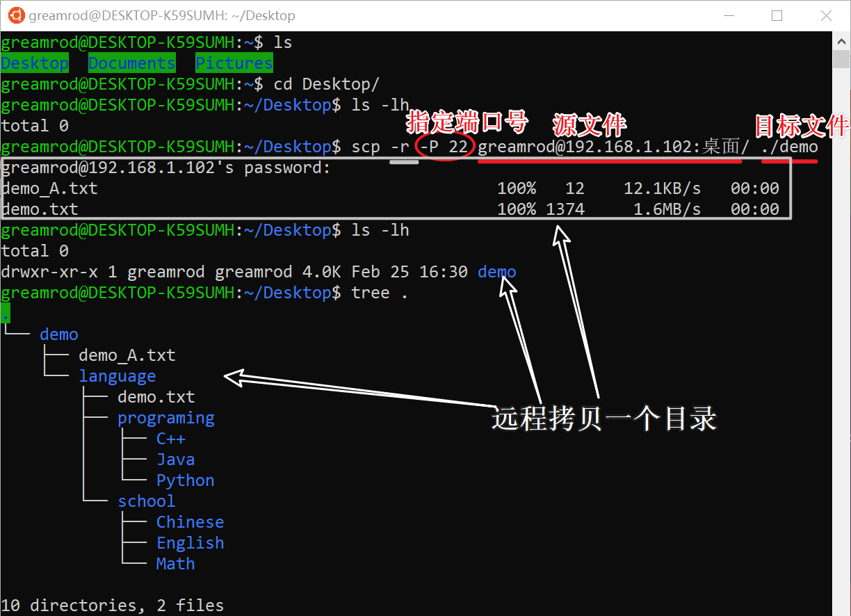Click the highlighted Documents directory name
The image size is (851, 616).
coord(132,63)
